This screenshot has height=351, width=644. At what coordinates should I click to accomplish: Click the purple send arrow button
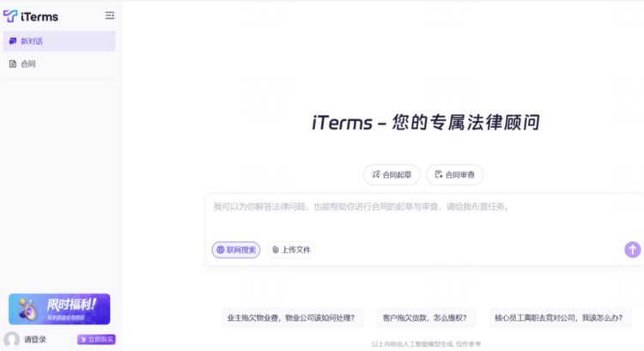point(632,250)
